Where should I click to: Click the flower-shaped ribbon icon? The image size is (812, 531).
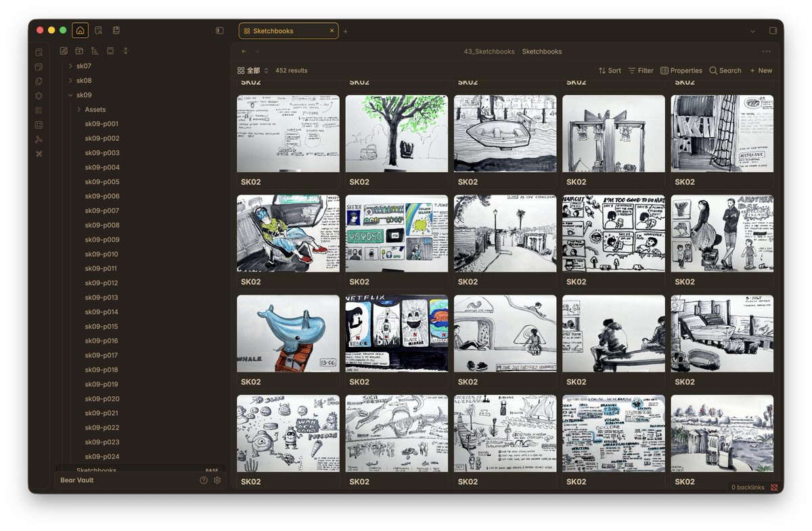pyautogui.click(x=39, y=95)
